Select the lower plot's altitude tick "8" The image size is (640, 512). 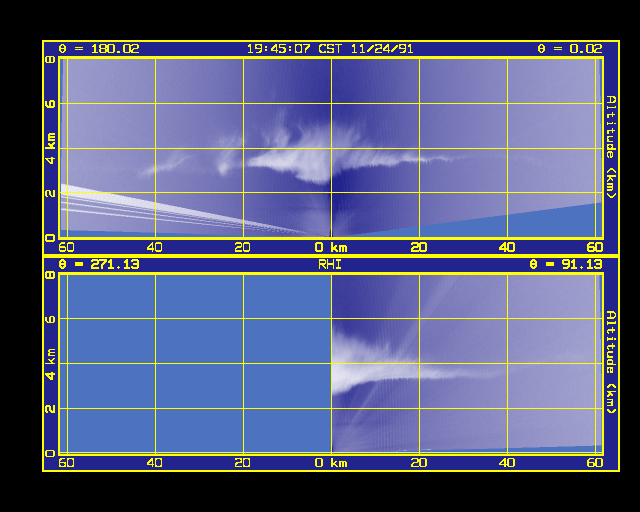pyautogui.click(x=50, y=275)
